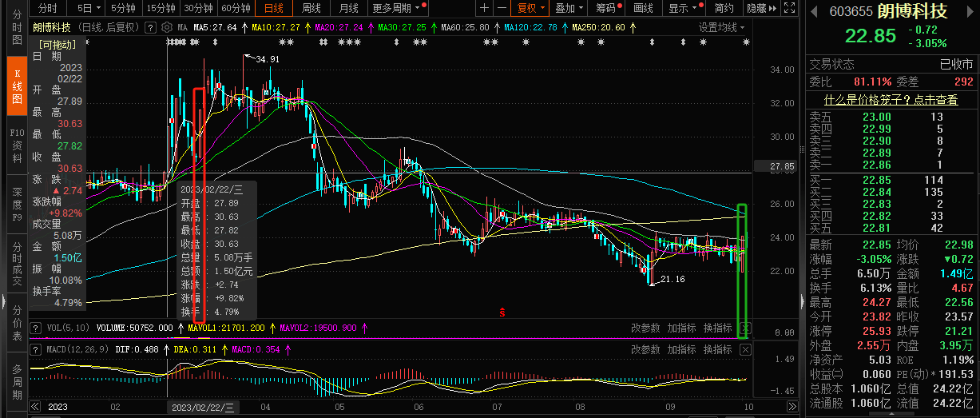980x418 pixels.
Task: Switch to 周线 weekly period
Action: (311, 8)
